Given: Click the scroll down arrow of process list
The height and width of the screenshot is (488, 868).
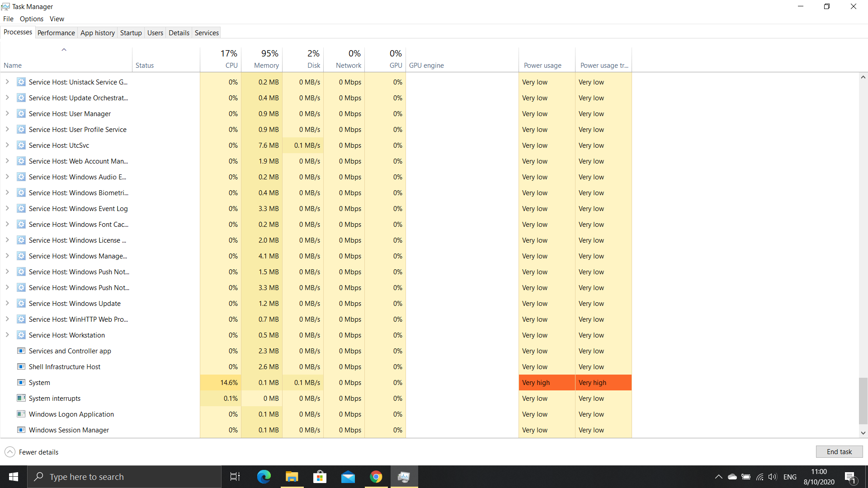Looking at the screenshot, I should 863,433.
